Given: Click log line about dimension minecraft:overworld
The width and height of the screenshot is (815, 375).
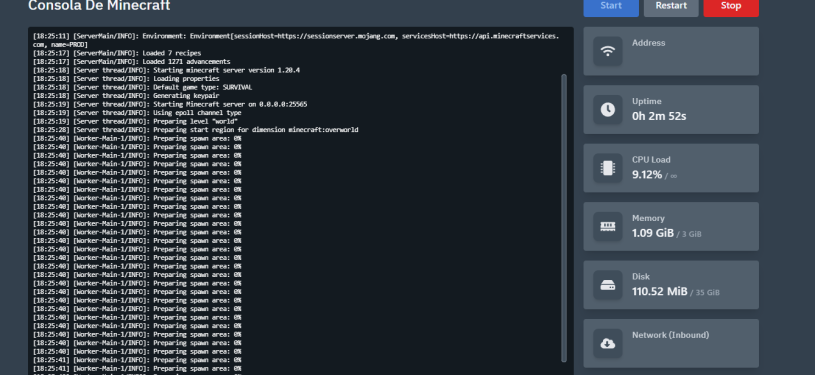Looking at the screenshot, I should pos(195,130).
